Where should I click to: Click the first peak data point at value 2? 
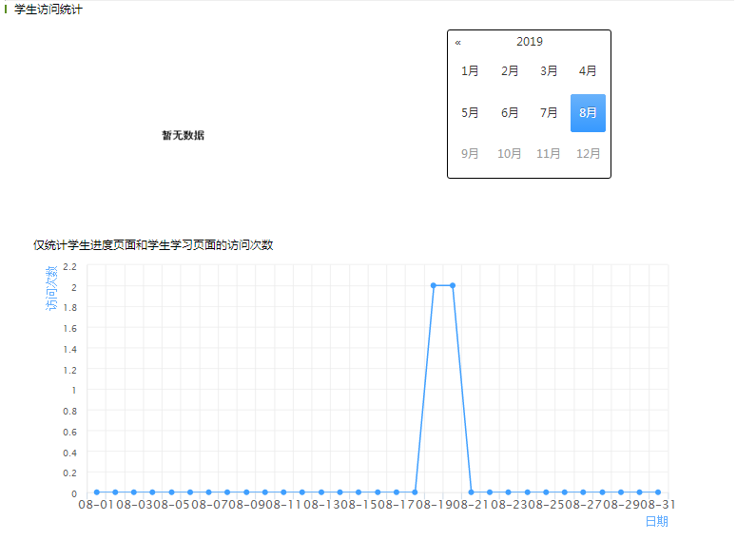[434, 285]
